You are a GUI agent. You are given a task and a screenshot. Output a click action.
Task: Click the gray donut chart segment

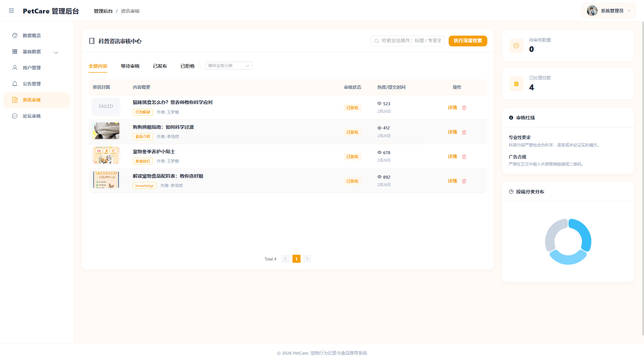tap(551, 235)
